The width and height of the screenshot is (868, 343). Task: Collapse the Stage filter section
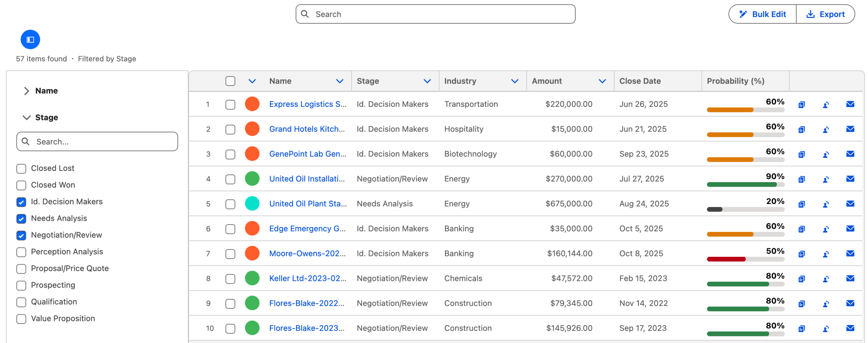[x=26, y=117]
